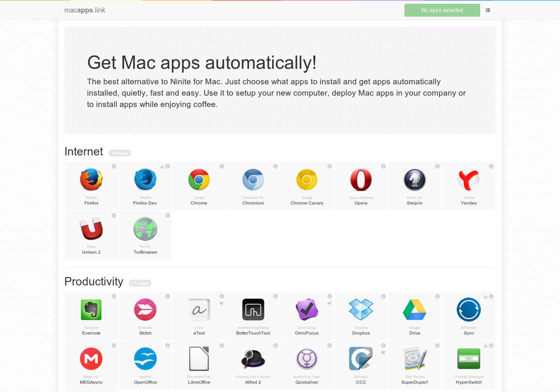The height and width of the screenshot is (392, 560).
Task: Click the info icon on the Opera card
Action: [384, 166]
